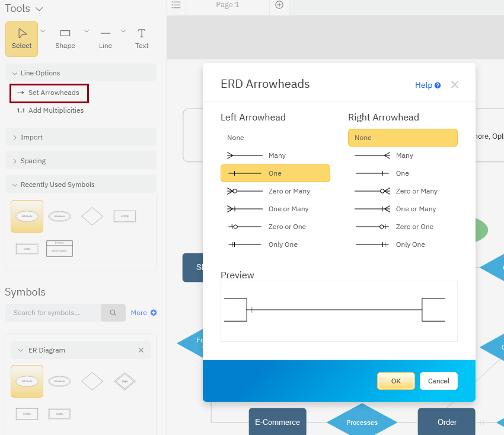
Task: Confirm the arrowheads with OK
Action: (395, 381)
